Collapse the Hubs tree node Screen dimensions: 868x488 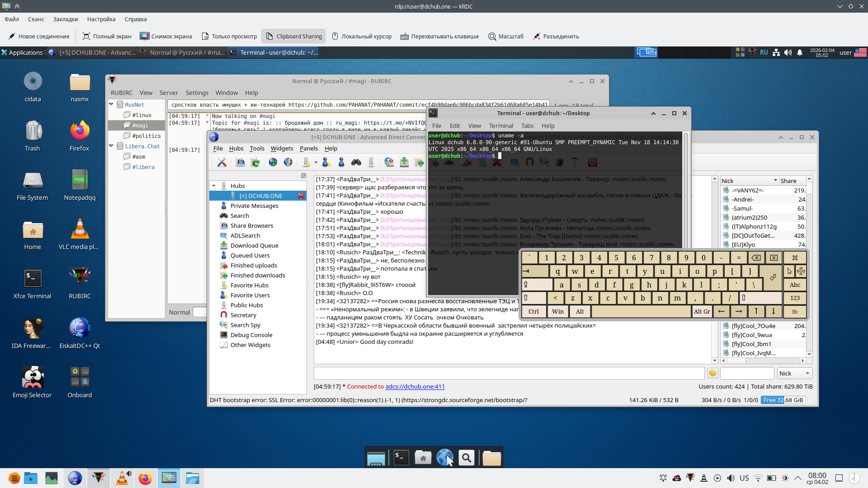click(213, 186)
